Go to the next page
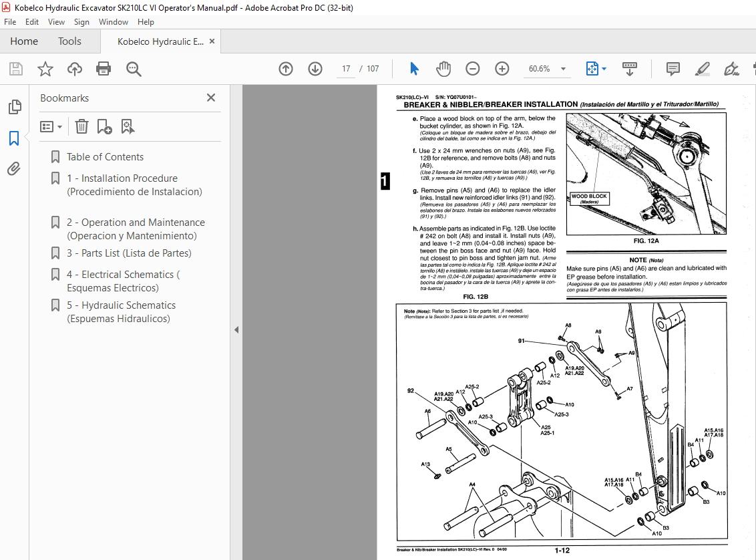 [315, 69]
